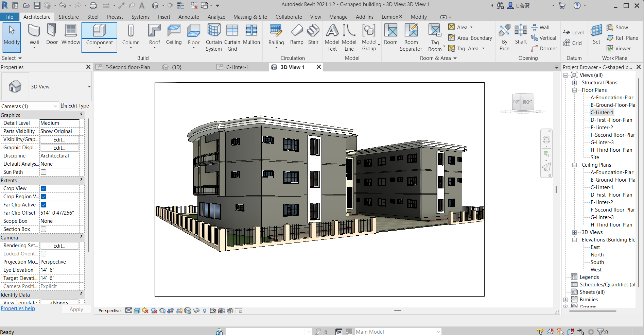Select the Floor tool
644x335 pixels.
(194, 37)
